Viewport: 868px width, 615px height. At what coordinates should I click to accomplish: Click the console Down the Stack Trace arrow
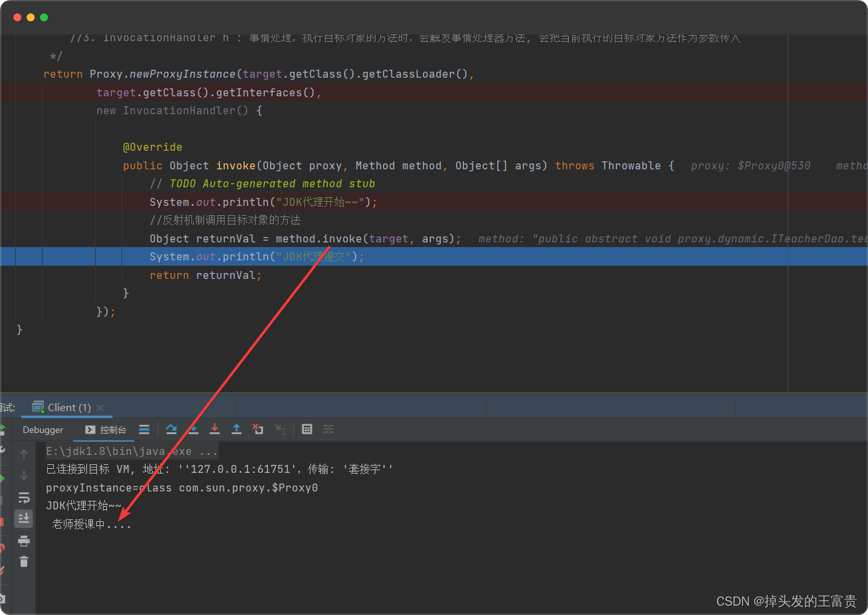24,476
